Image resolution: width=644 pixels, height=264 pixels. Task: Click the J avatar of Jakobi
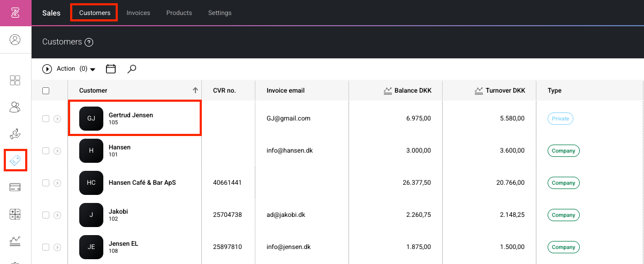point(91,215)
